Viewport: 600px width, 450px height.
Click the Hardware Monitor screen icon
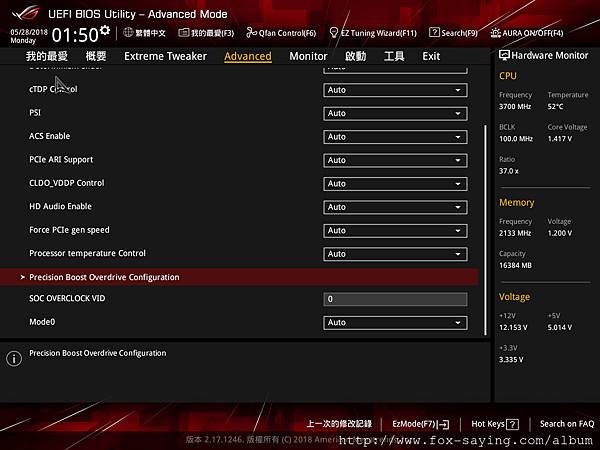504,55
